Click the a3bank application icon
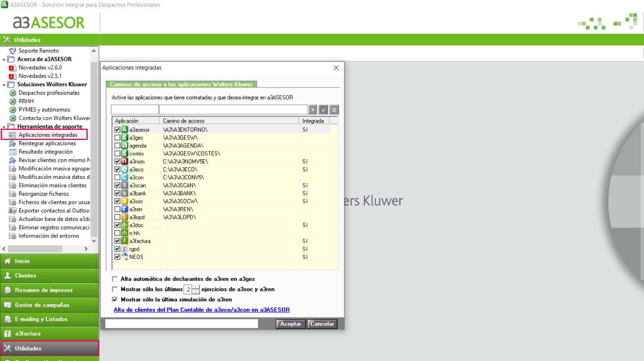644x361 pixels. tap(125, 193)
